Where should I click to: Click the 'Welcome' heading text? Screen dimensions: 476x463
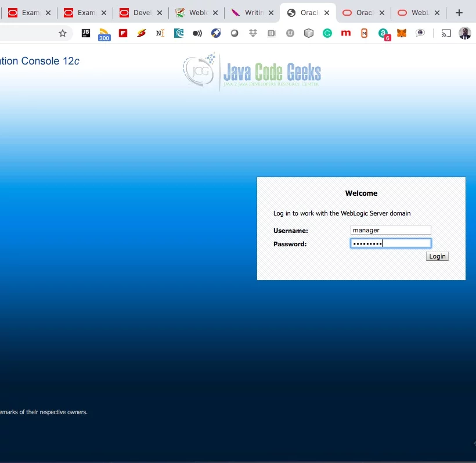pyautogui.click(x=361, y=193)
